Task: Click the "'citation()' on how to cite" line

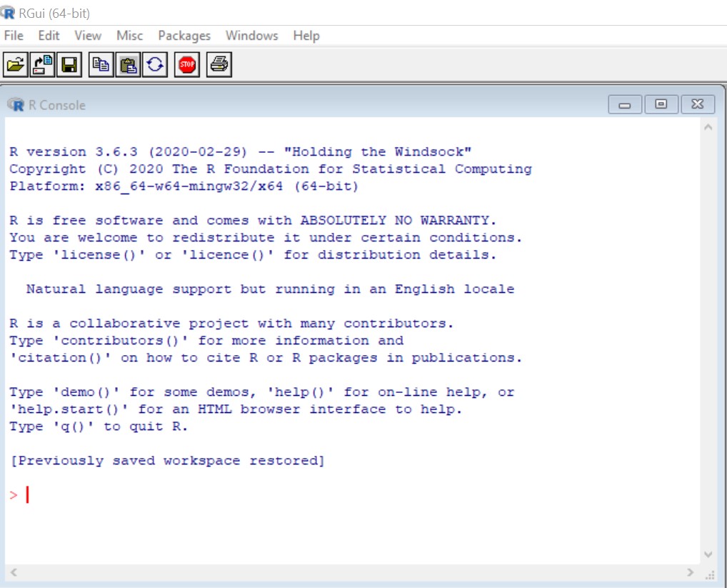Action: 266,358
